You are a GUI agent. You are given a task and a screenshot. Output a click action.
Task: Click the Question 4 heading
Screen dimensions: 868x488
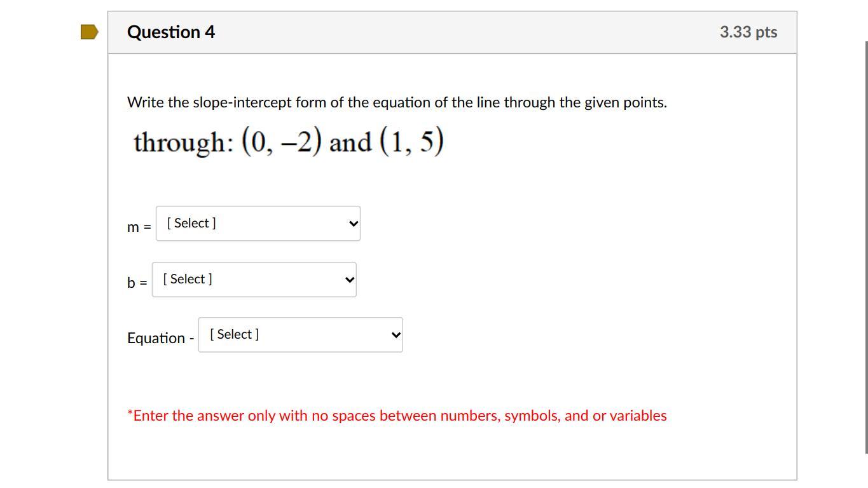(171, 32)
